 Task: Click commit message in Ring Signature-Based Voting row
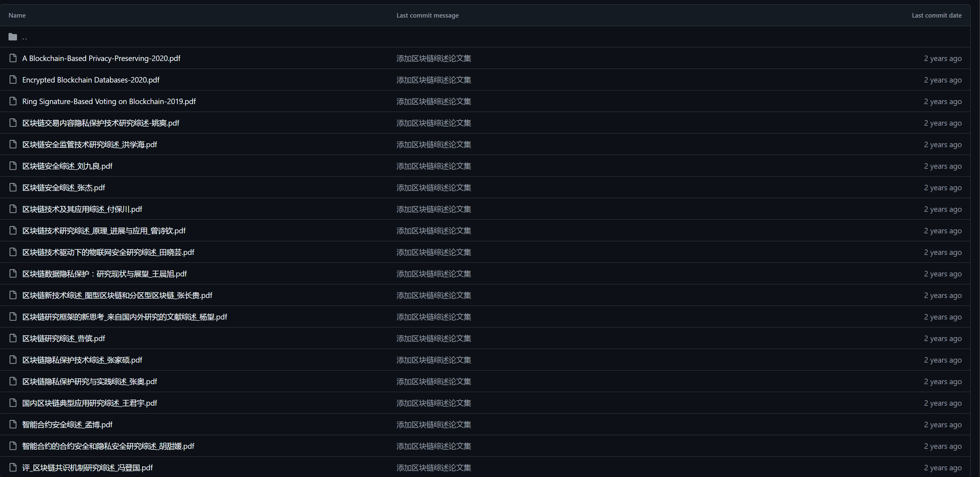pos(434,102)
